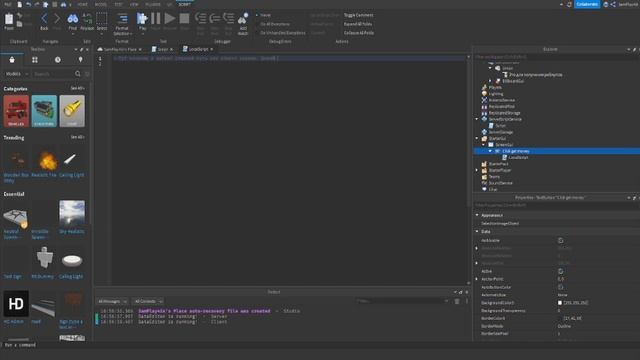
Task: Toggle the Active property checkbox
Action: coord(560,271)
